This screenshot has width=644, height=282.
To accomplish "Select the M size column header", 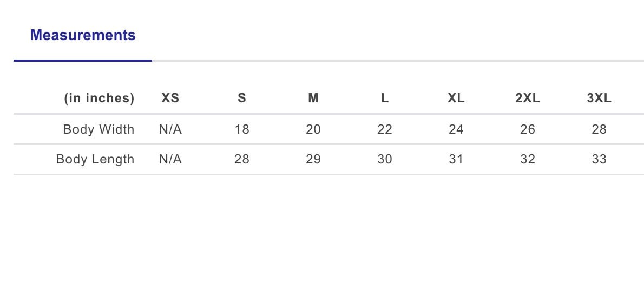I will [313, 98].
